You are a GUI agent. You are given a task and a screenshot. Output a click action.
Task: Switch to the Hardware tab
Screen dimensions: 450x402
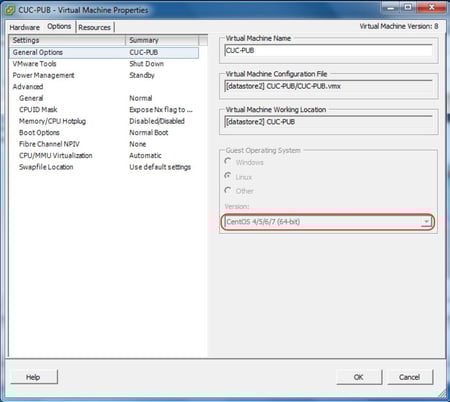(24, 27)
